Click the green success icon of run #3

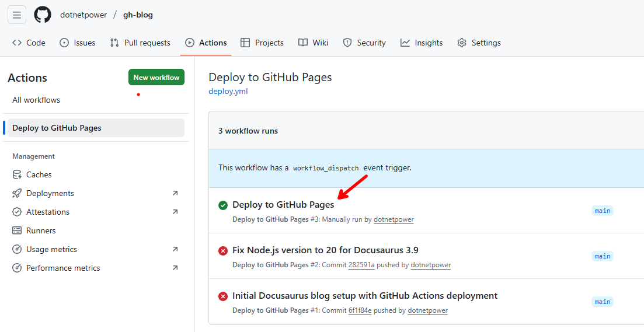point(223,205)
